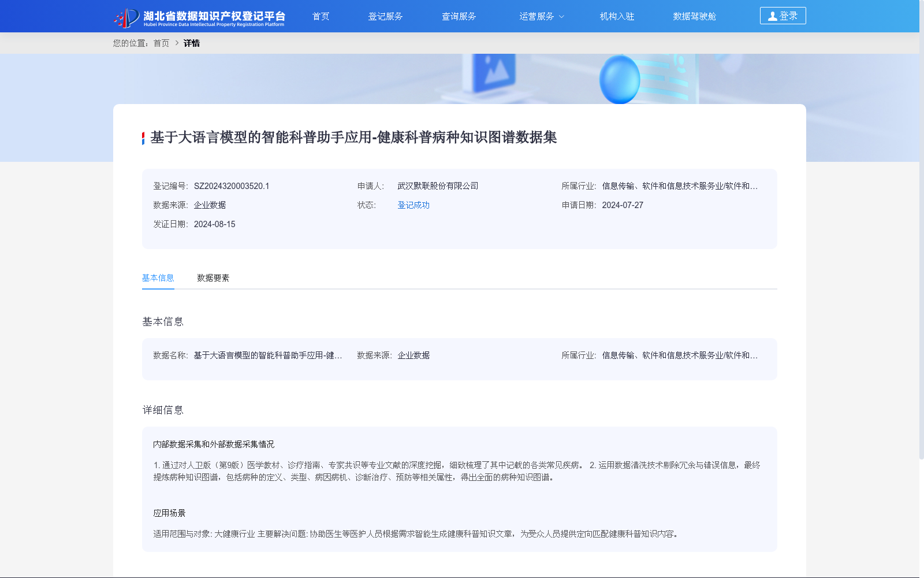Image resolution: width=924 pixels, height=578 pixels.
Task: Click the 登录 login button
Action: 783,16
